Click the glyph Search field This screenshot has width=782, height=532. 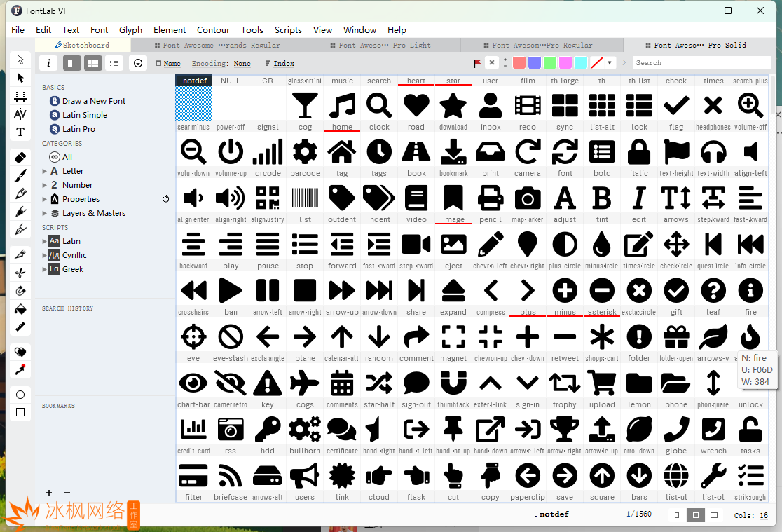(x=701, y=63)
